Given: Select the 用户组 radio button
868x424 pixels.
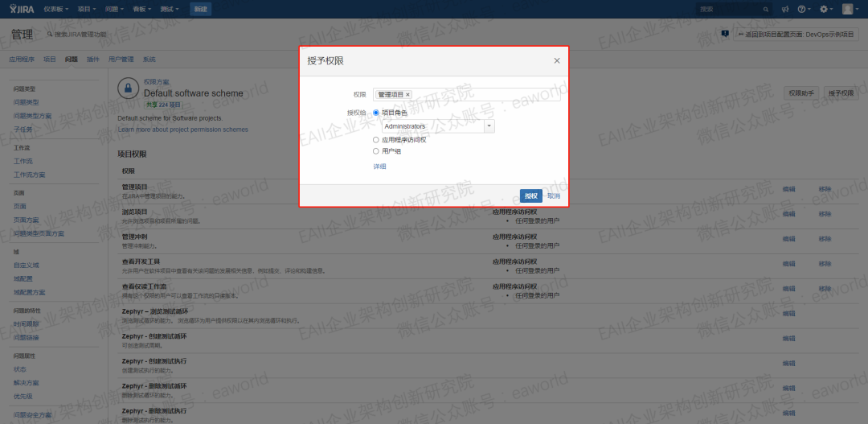Looking at the screenshot, I should click(x=376, y=150).
